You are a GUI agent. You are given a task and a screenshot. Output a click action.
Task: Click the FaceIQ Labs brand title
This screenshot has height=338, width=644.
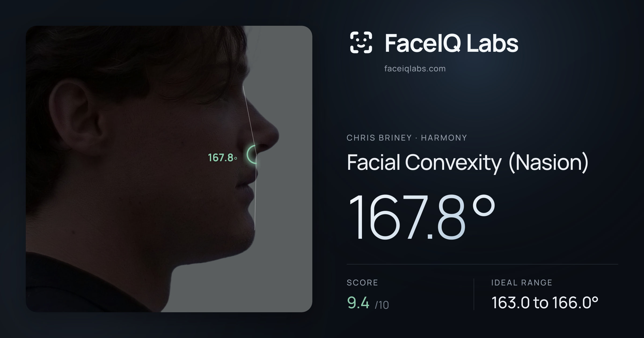[452, 43]
